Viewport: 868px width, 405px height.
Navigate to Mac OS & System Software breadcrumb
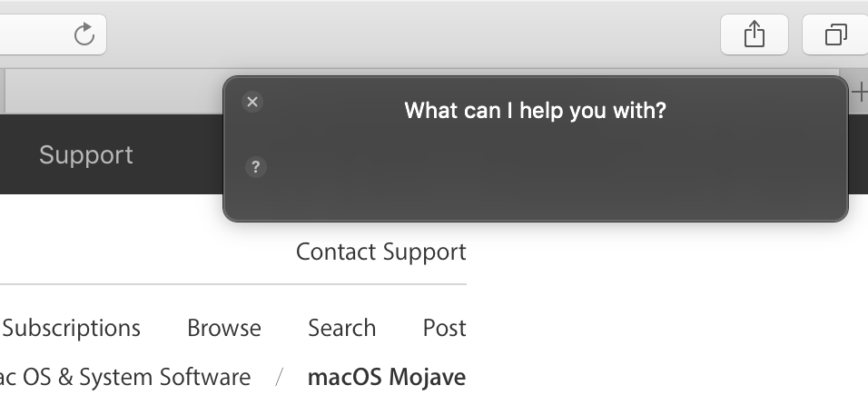(x=125, y=377)
